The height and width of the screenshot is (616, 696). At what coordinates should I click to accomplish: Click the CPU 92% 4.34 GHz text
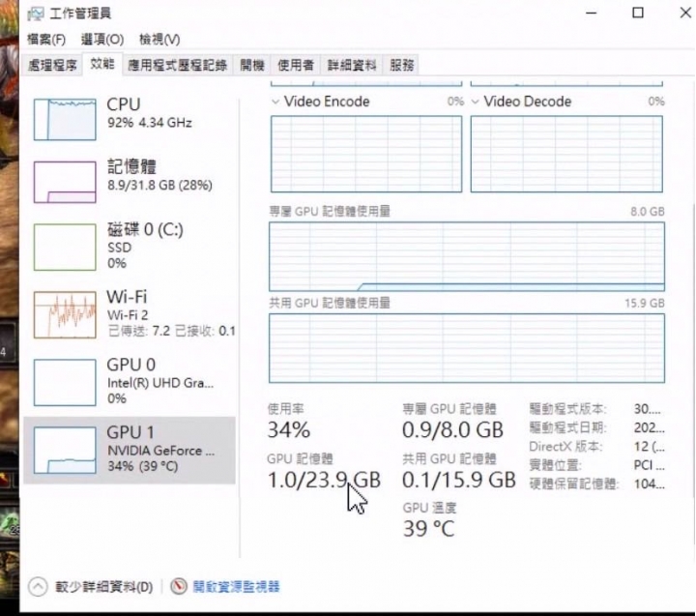(x=150, y=123)
